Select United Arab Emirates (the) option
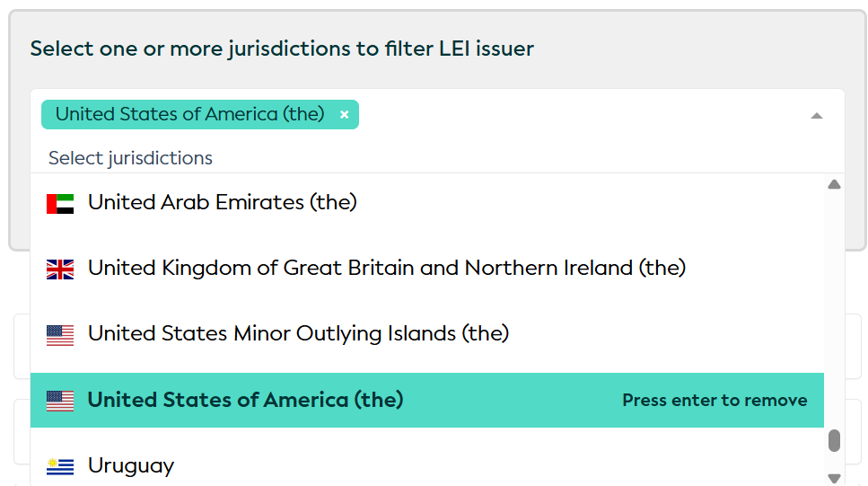 (x=223, y=203)
